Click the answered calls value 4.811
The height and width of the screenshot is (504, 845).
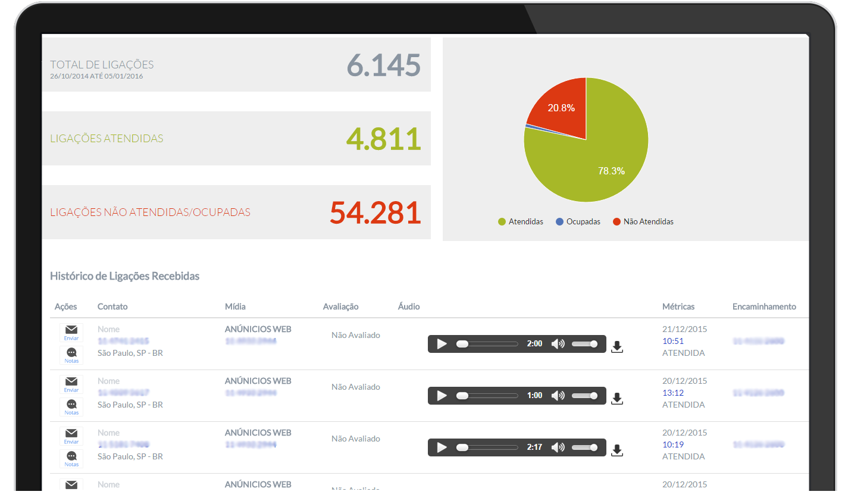point(384,139)
